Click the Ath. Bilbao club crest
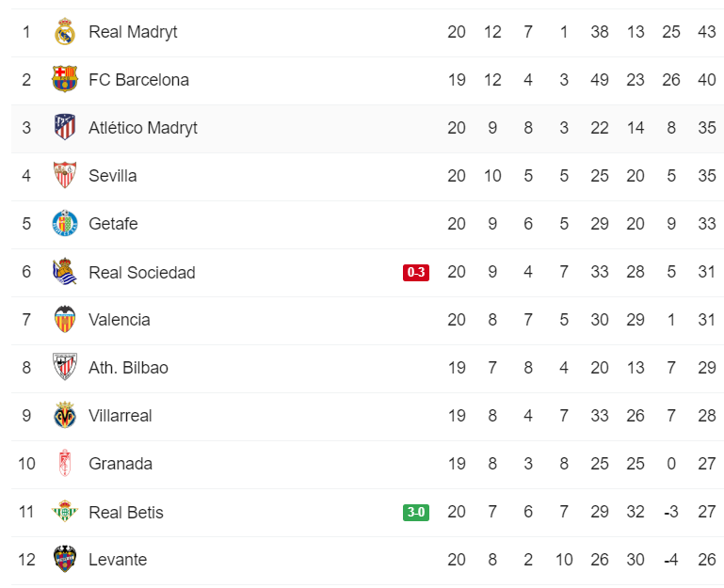This screenshot has width=724, height=588. pos(64,368)
